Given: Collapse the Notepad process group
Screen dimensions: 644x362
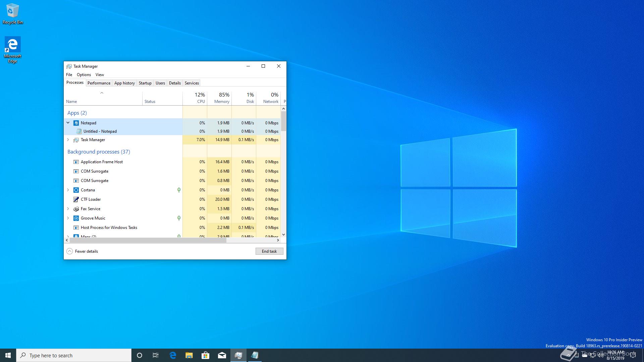Looking at the screenshot, I should click(68, 123).
